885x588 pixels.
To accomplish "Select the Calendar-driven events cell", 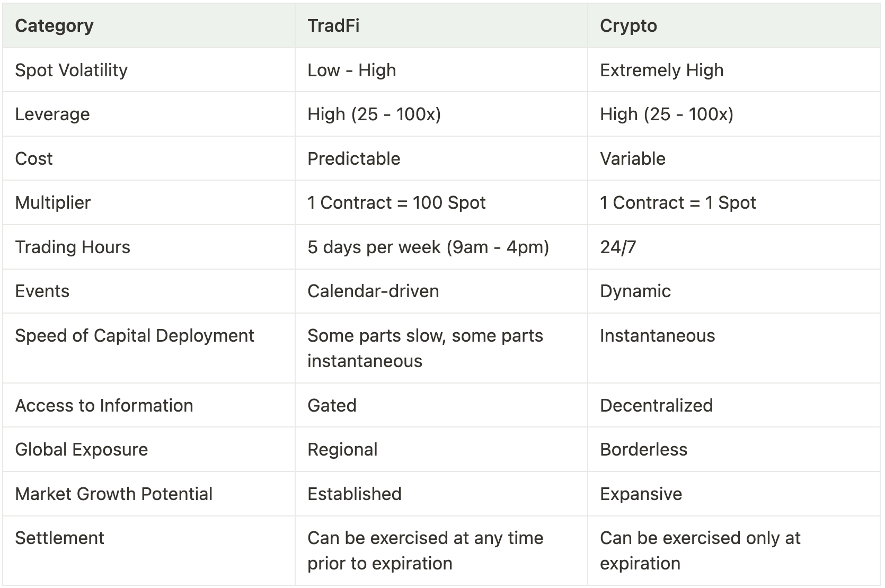I will point(373,291).
